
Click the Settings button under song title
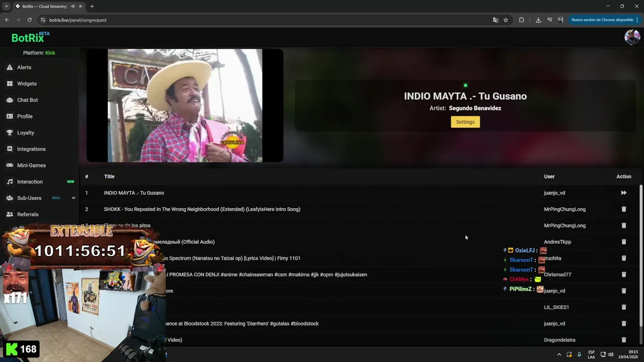(465, 122)
